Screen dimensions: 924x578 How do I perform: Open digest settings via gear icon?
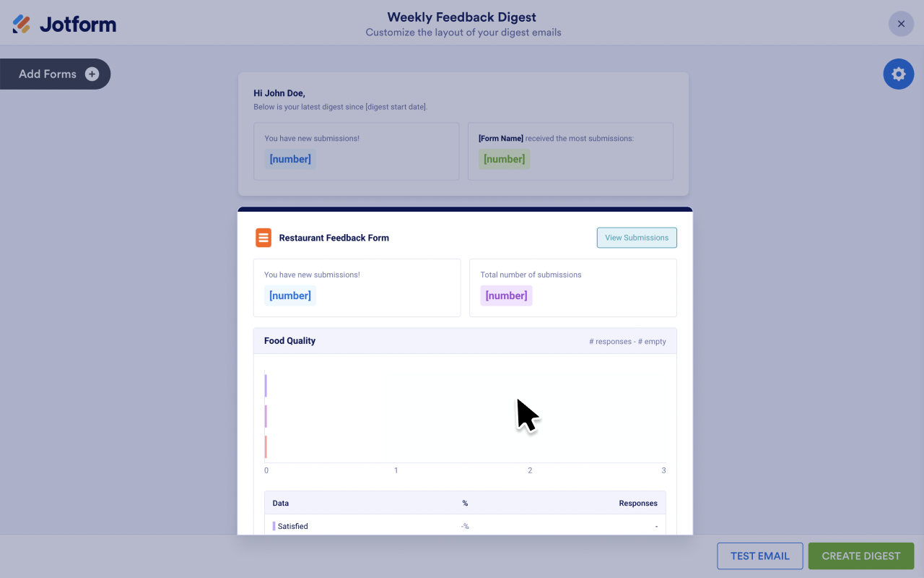(x=898, y=74)
